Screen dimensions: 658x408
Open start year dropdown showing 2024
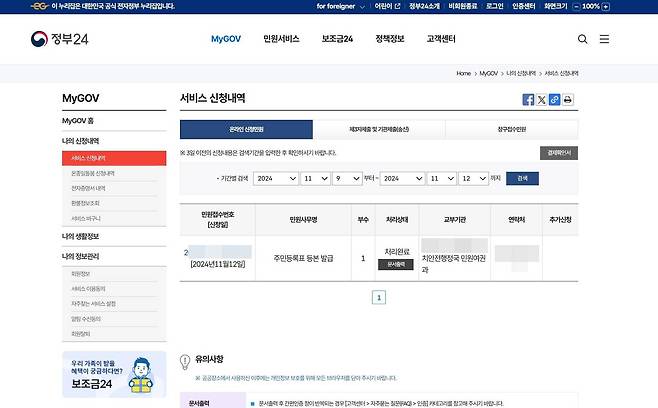(276, 178)
